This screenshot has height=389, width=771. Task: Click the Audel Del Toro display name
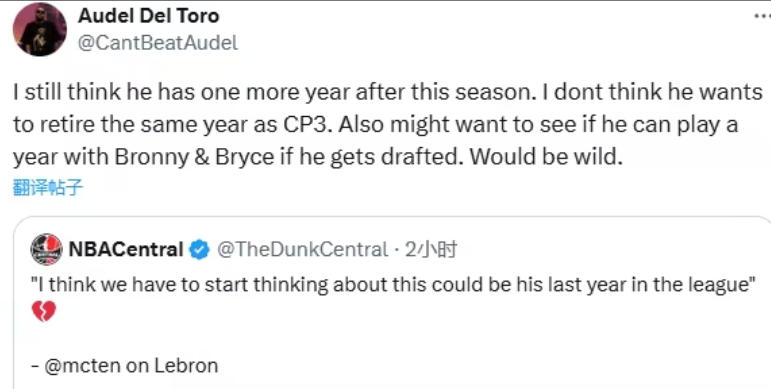148,16
